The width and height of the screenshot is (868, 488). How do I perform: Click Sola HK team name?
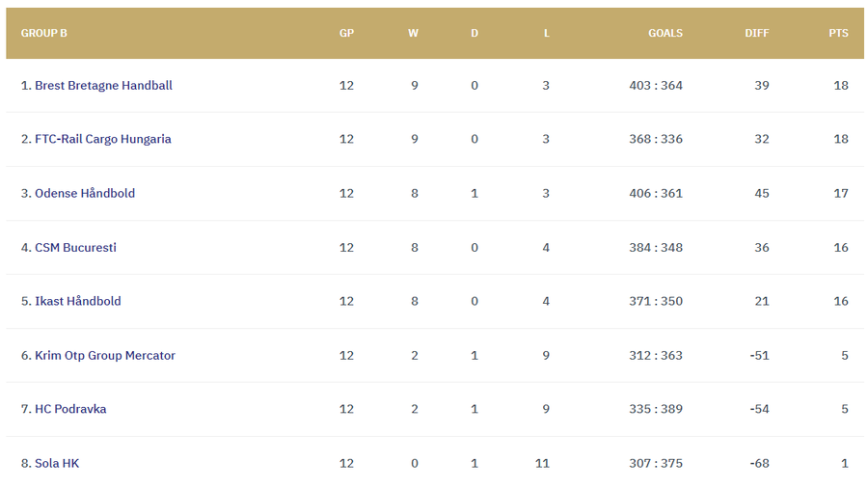click(x=57, y=464)
